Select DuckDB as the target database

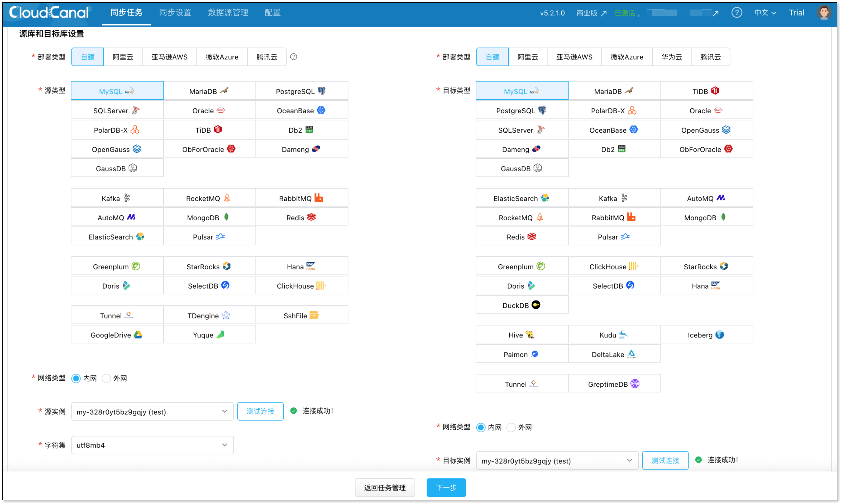522,305
